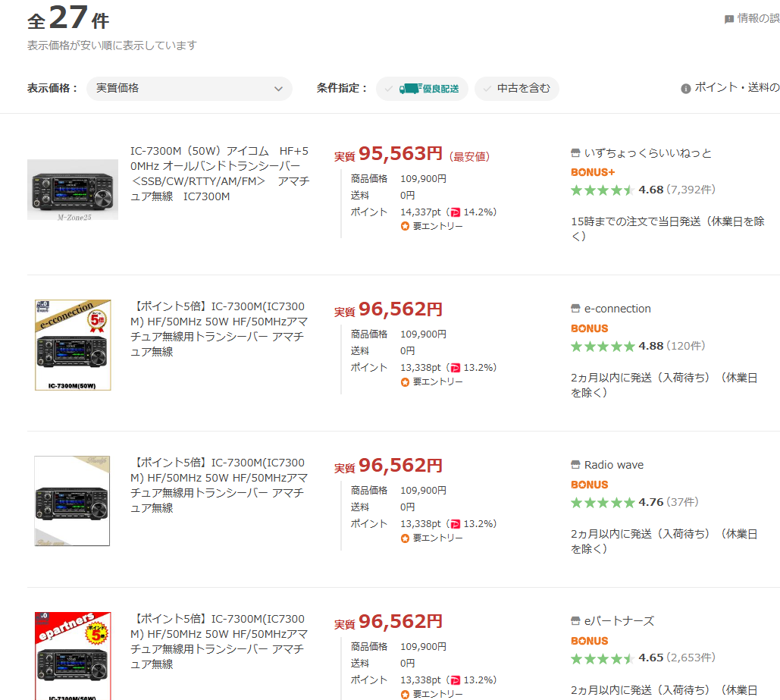Click the PayPay icon in e-connection's points row
Screen dimensions: 780x700
point(455,368)
